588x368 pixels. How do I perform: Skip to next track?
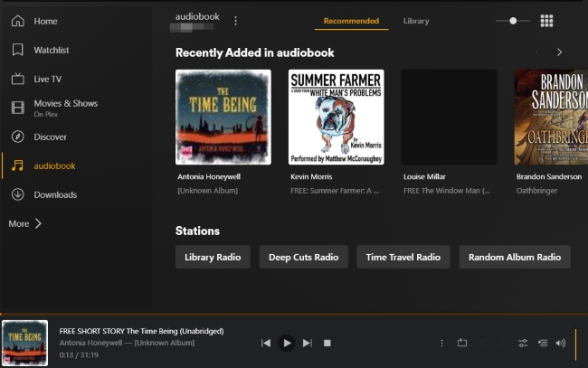[x=308, y=343]
